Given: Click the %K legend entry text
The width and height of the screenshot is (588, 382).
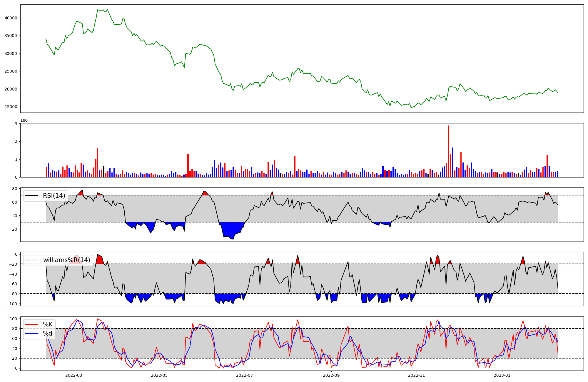Looking at the screenshot, I should (48, 324).
